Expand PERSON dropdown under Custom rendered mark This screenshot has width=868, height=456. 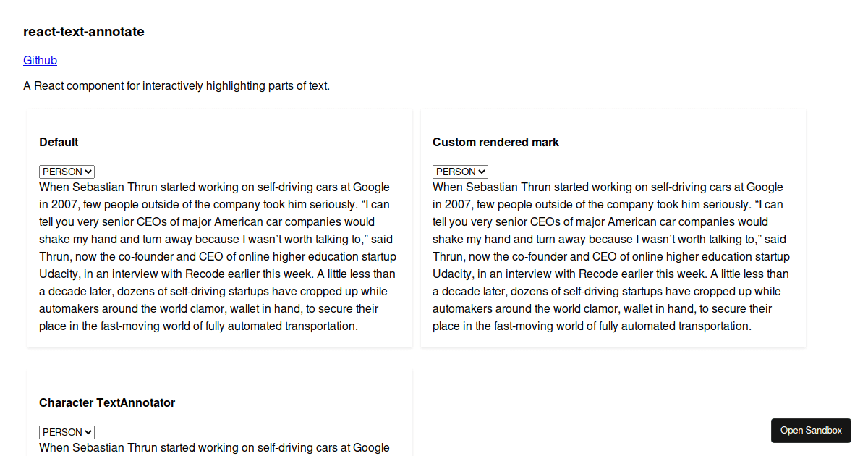460,172
